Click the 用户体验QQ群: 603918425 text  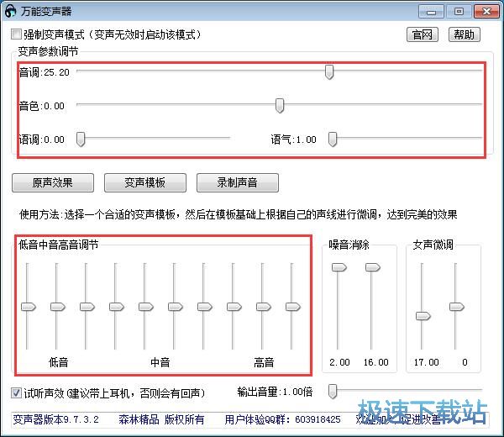[x=282, y=419]
